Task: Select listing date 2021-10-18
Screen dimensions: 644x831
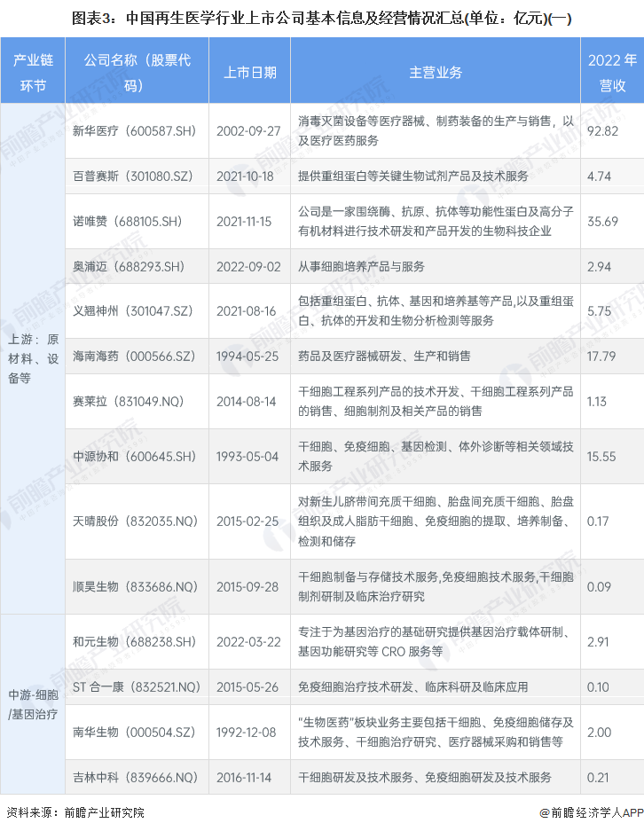Action: coord(245,176)
